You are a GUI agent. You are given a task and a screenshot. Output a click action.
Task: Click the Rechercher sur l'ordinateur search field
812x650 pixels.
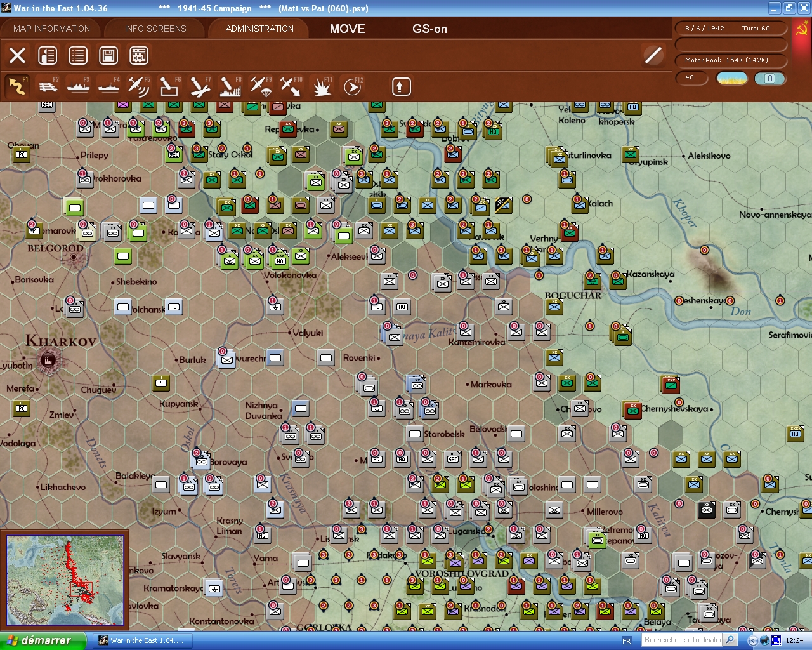(x=683, y=640)
